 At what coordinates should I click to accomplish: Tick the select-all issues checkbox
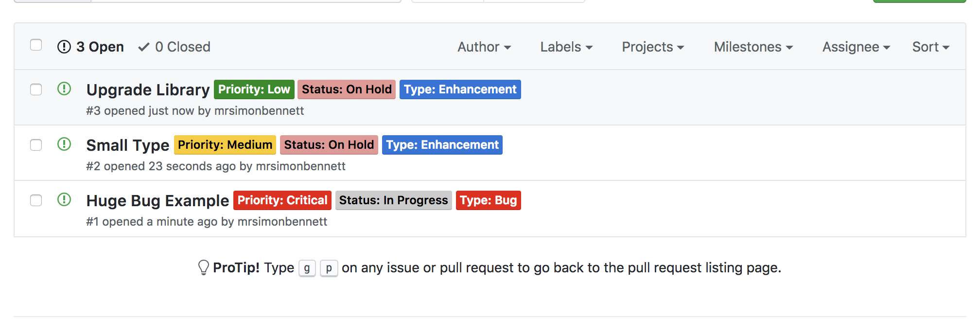tap(36, 45)
